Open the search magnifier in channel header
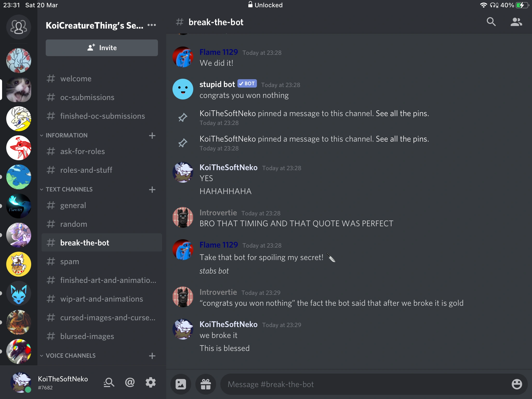532x399 pixels. pos(491,22)
